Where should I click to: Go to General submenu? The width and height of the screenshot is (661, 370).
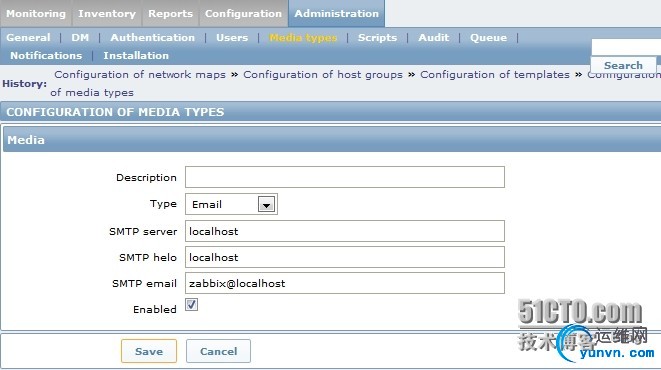coord(28,38)
